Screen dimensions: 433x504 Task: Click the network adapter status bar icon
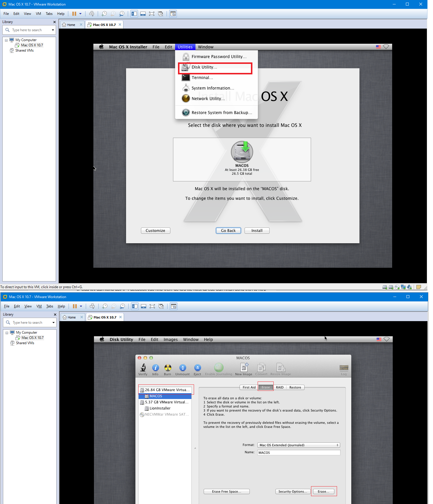(403, 287)
